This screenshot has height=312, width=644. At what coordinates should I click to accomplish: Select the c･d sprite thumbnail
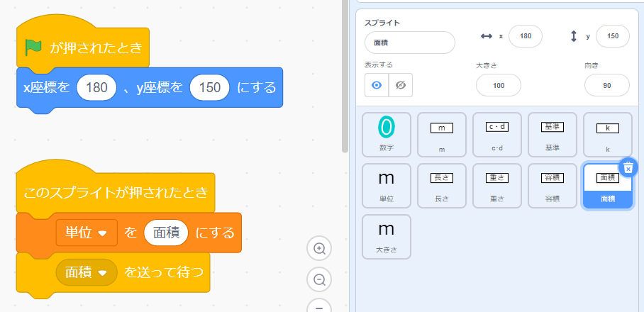tap(497, 135)
